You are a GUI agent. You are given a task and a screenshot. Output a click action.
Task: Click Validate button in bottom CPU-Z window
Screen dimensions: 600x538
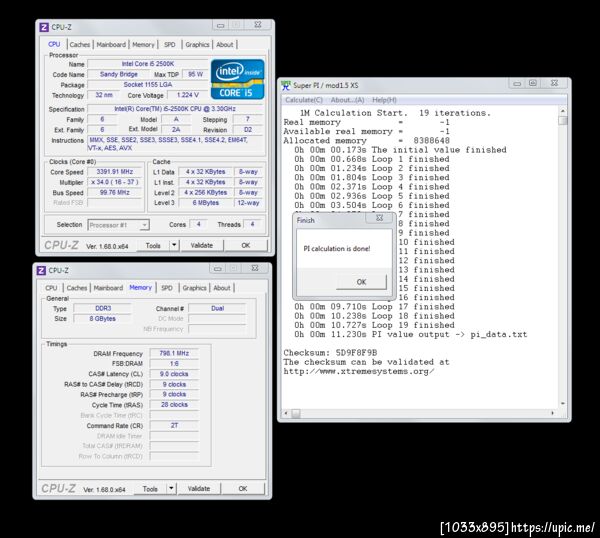coord(199,489)
